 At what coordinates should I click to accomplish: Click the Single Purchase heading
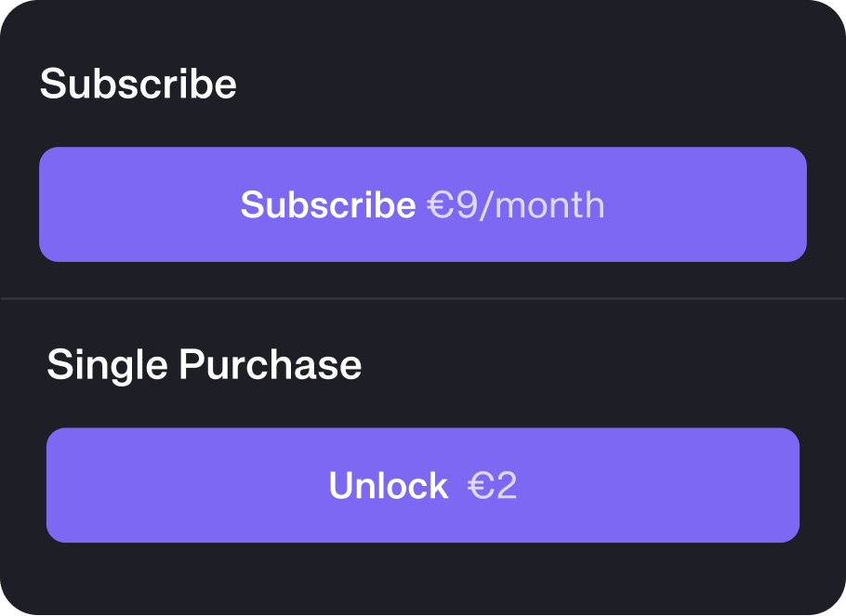click(204, 364)
